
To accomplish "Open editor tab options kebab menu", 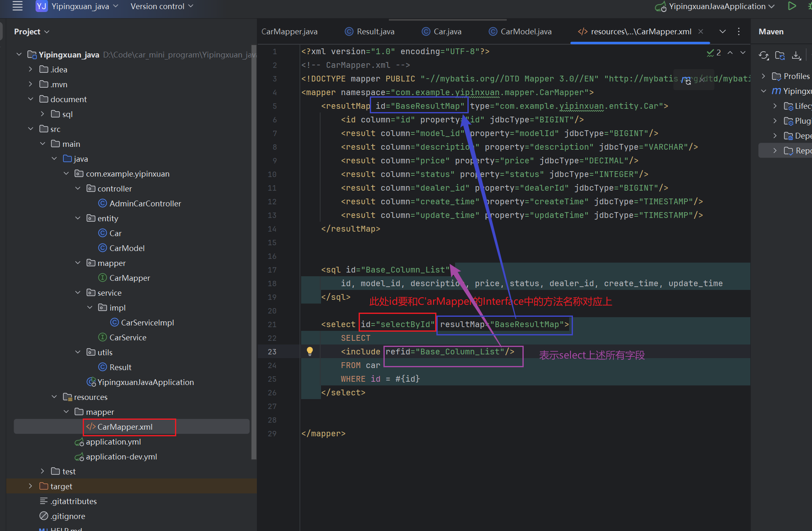I will [x=739, y=31].
